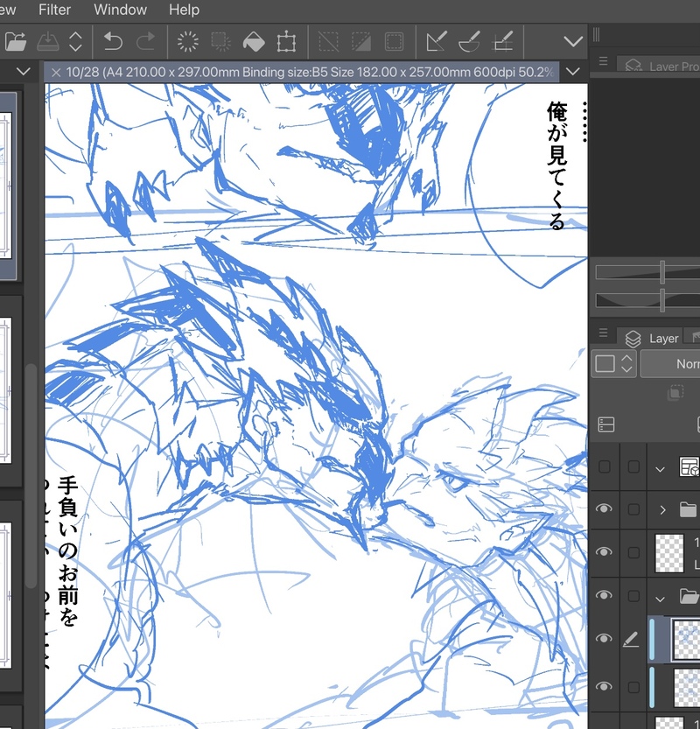Select the Layer palette tab
Screen dimensions: 700x729
[651, 338]
